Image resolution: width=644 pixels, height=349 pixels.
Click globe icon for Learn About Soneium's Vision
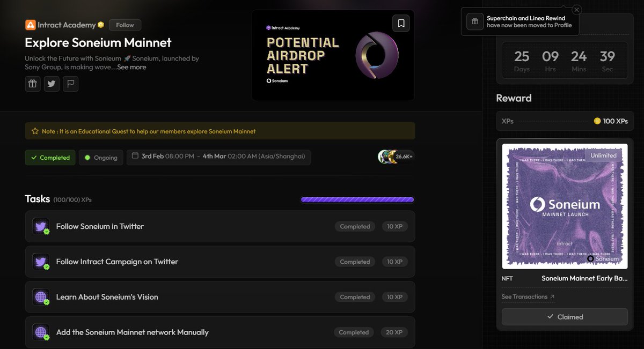(41, 297)
